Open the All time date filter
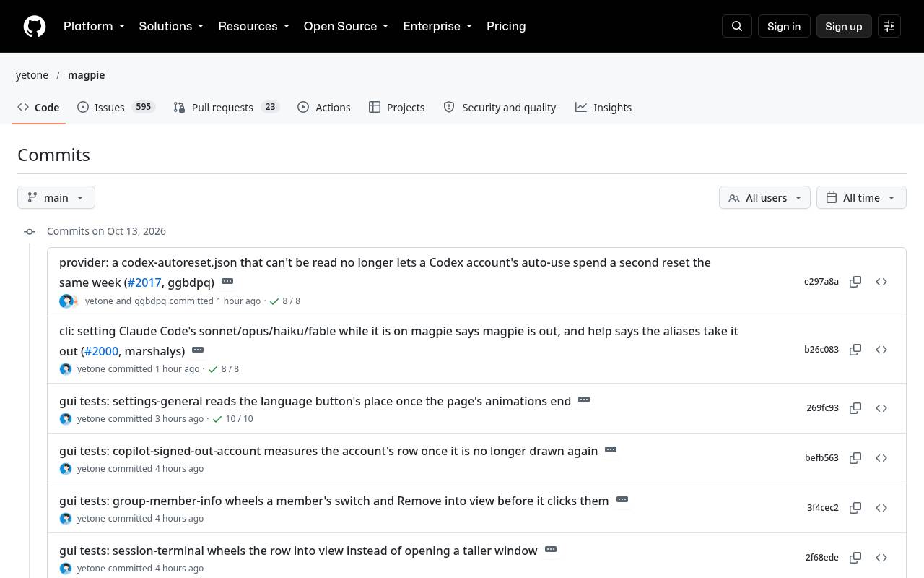This screenshot has height=578, width=924. [861, 198]
